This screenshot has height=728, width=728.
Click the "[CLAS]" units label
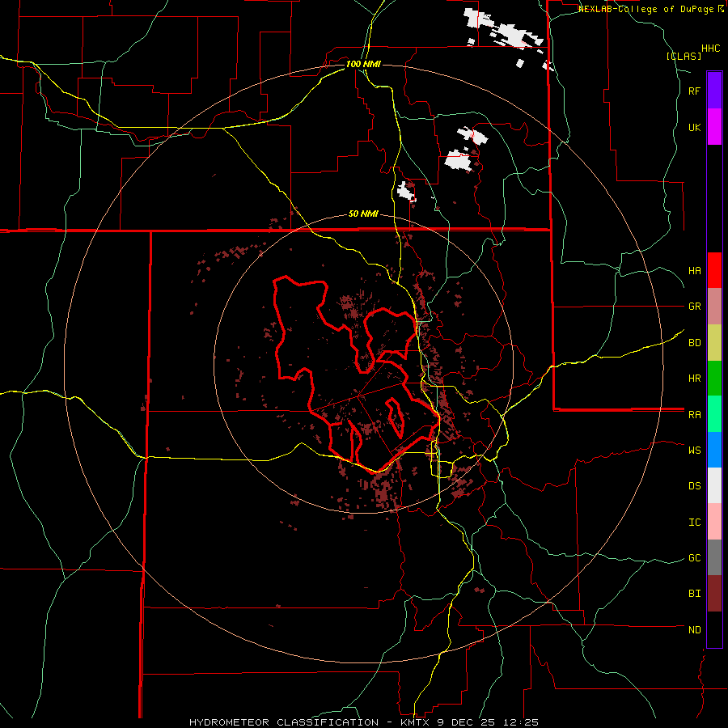[x=684, y=56]
